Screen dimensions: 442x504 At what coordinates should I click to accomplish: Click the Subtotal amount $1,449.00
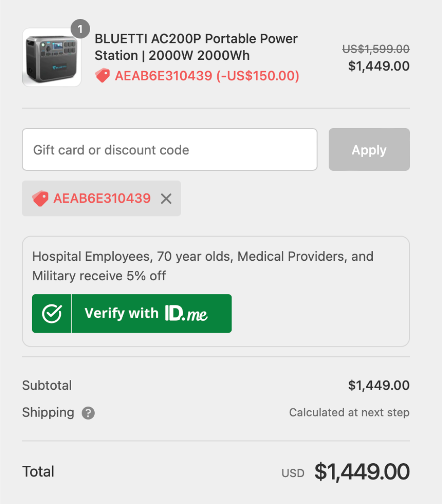coord(379,385)
